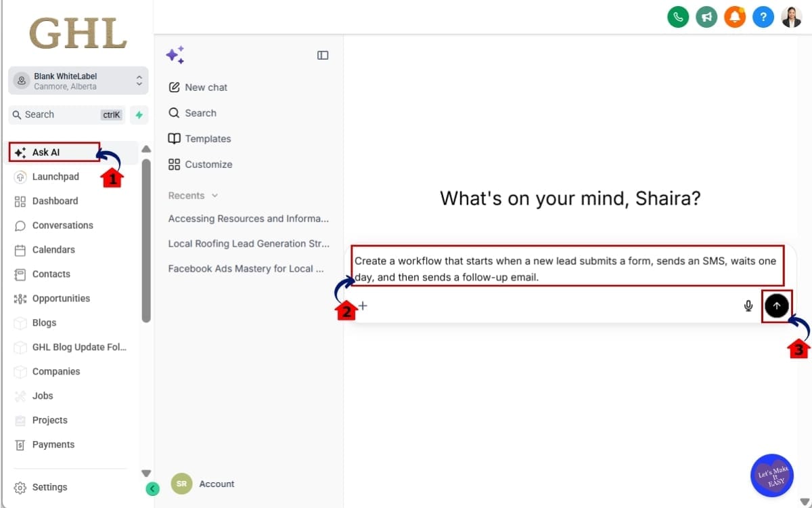Screen dimensions: 812x508
Task: Open the megaphone announcements icon
Action: pos(706,17)
